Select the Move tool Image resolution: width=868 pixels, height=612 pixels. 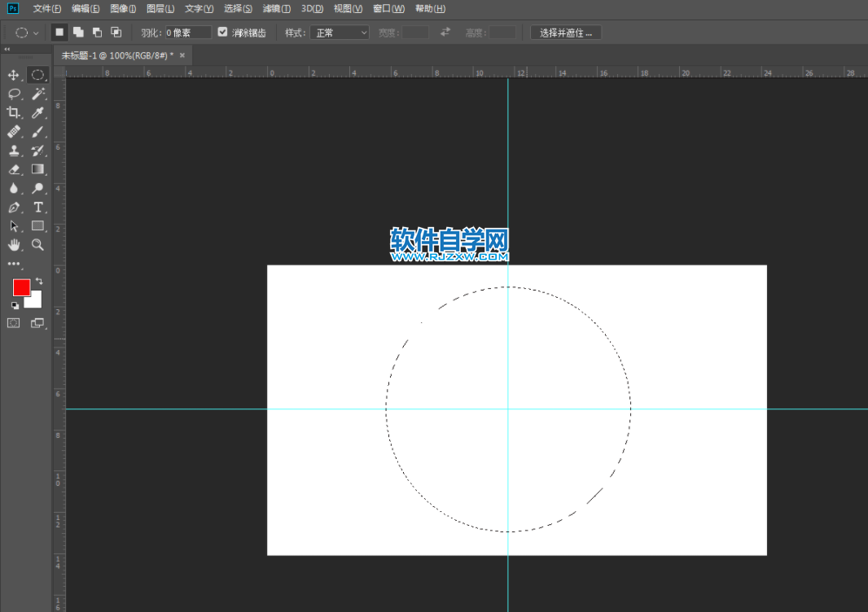click(13, 75)
